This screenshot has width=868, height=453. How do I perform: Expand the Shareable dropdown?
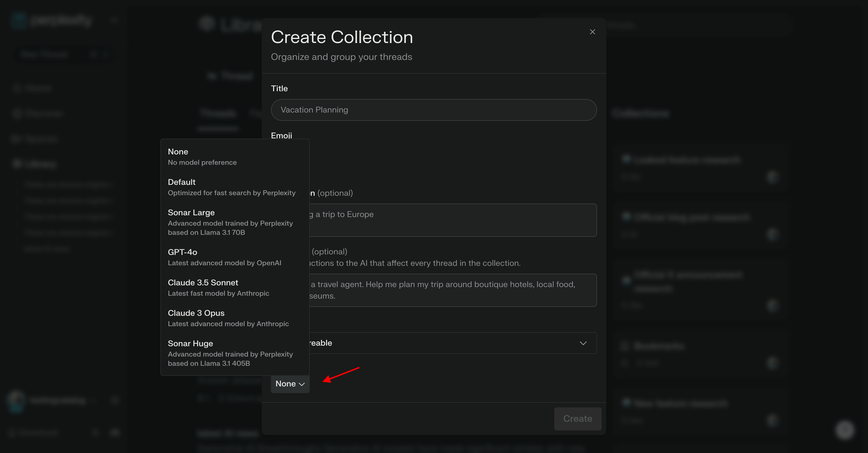[x=583, y=343]
